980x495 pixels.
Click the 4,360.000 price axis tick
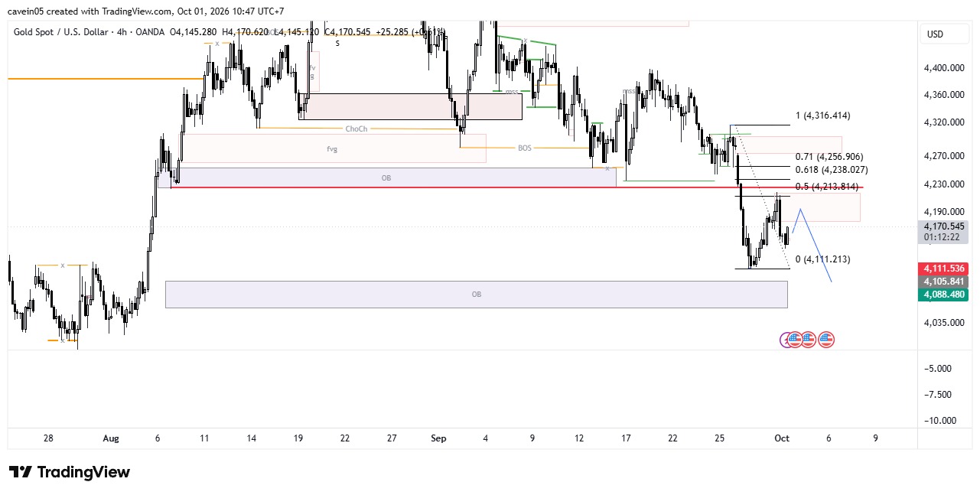click(x=943, y=95)
